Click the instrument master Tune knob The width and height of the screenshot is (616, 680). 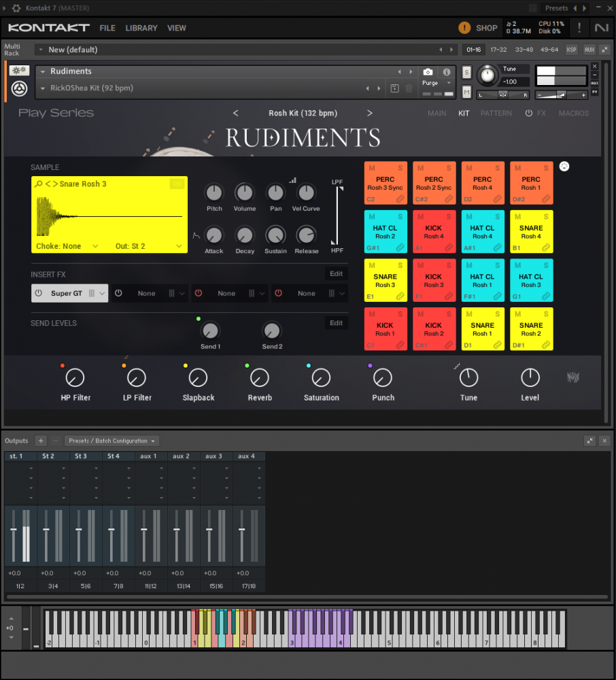tap(487, 75)
